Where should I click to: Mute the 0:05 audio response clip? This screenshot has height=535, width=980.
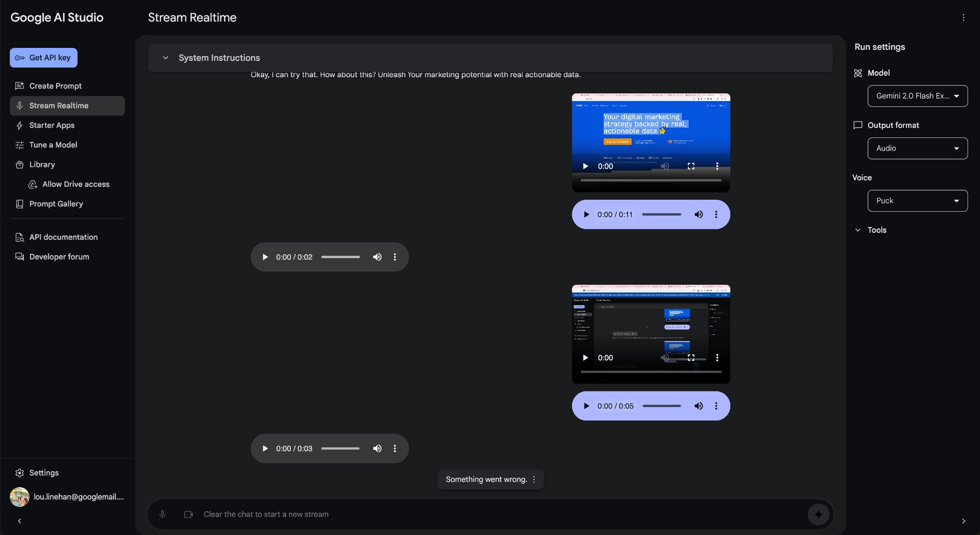point(698,405)
